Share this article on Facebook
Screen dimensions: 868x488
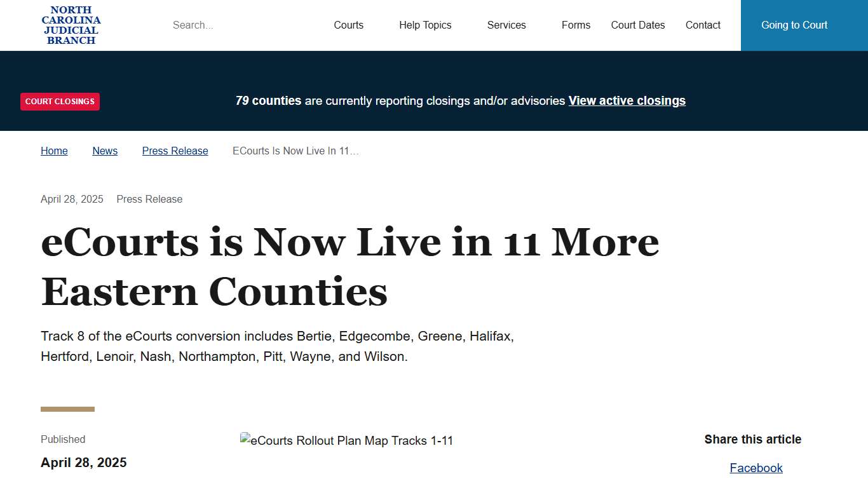coord(756,468)
